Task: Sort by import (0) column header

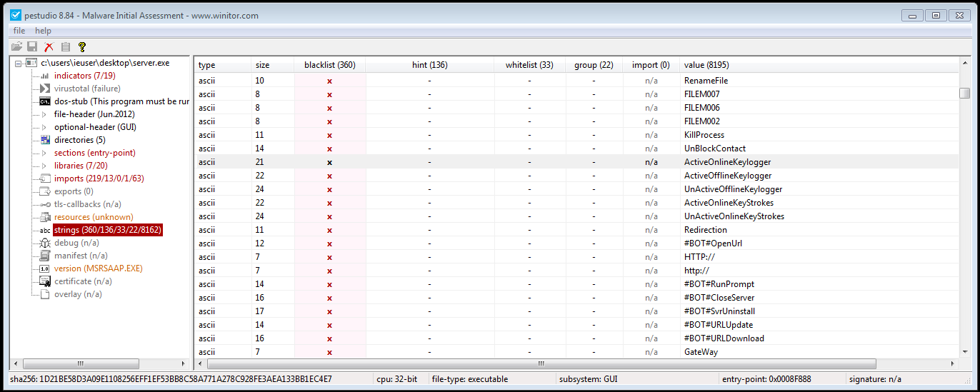Action: (x=651, y=65)
